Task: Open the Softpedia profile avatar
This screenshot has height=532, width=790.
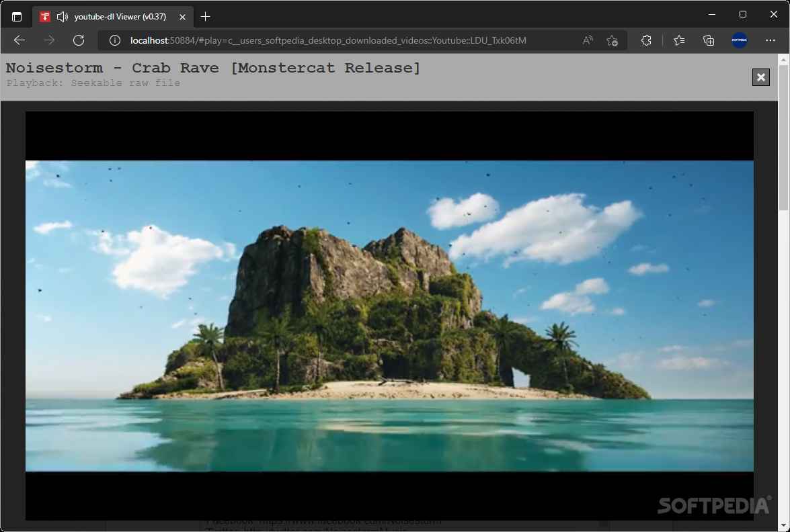Action: 740,40
